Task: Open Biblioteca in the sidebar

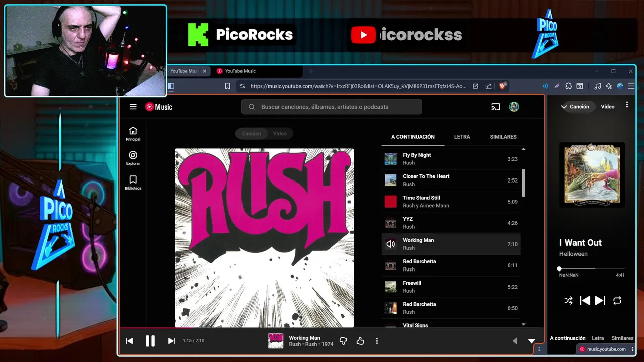Action: (133, 183)
